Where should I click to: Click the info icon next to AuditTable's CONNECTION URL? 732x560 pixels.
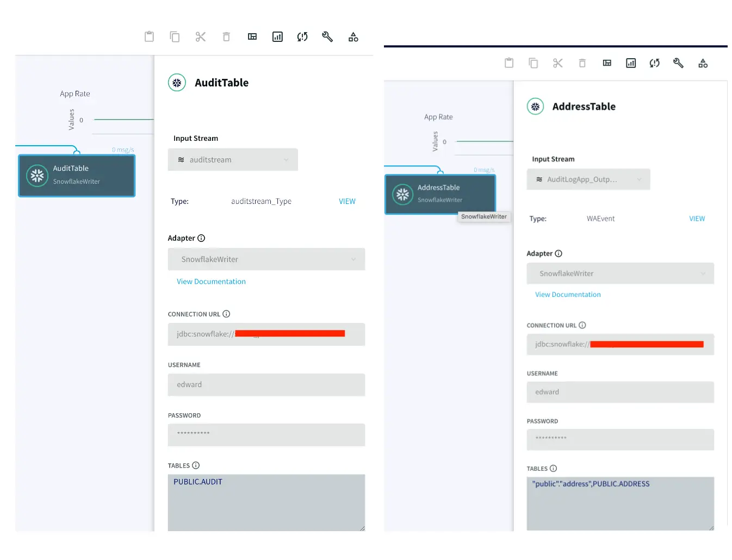(x=226, y=314)
